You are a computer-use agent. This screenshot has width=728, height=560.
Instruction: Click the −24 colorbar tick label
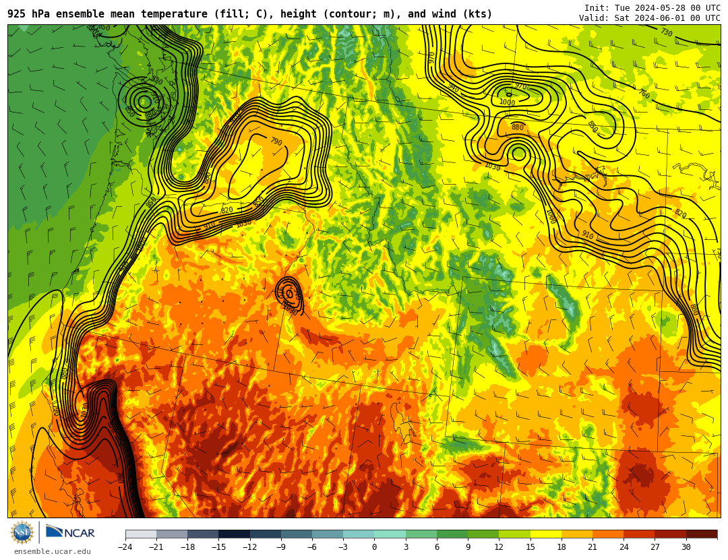[x=125, y=547]
